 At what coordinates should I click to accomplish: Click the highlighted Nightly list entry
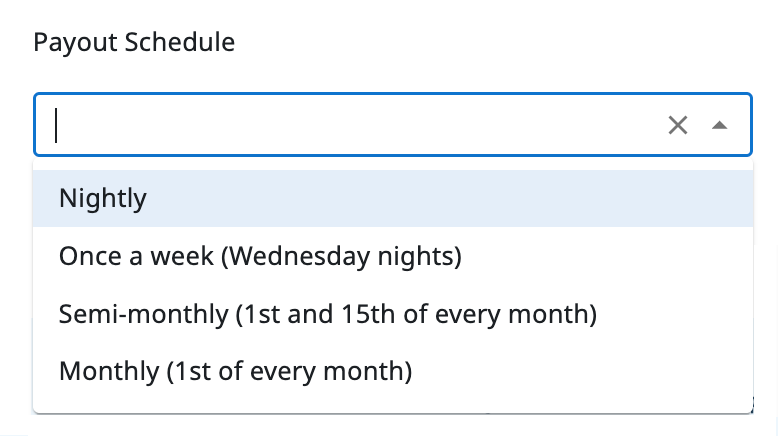tap(103, 198)
